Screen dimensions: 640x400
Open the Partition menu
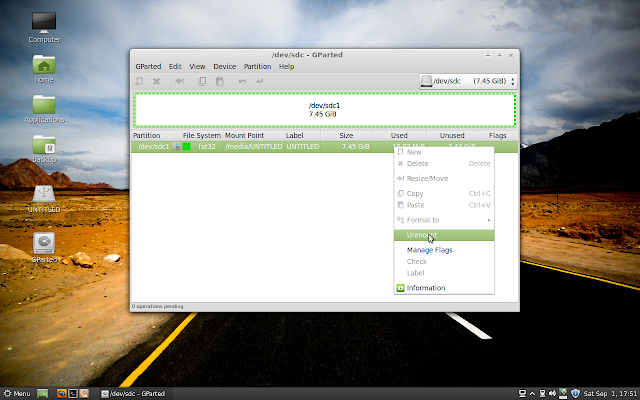point(257,67)
